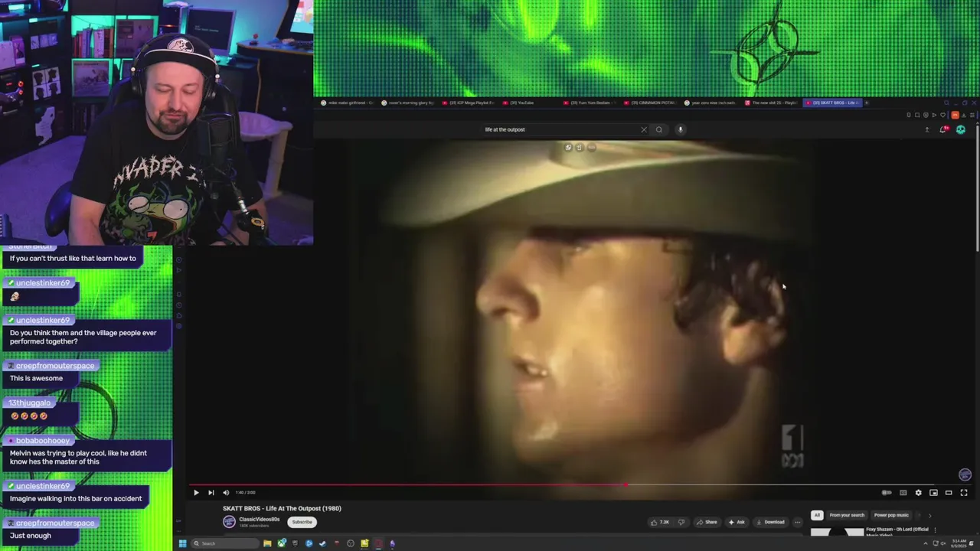
Task: Mute the video player volume
Action: click(x=225, y=493)
